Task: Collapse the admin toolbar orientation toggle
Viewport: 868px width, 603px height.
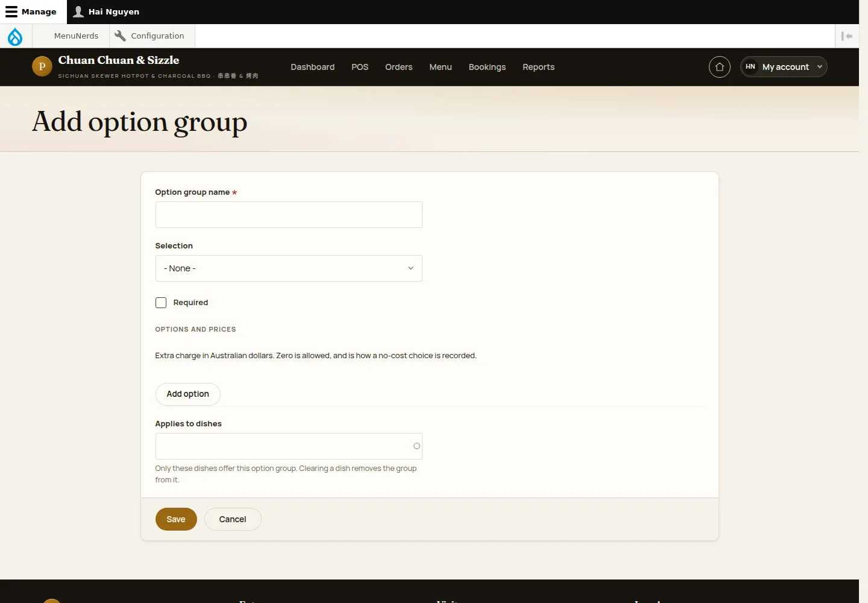Action: click(x=847, y=36)
